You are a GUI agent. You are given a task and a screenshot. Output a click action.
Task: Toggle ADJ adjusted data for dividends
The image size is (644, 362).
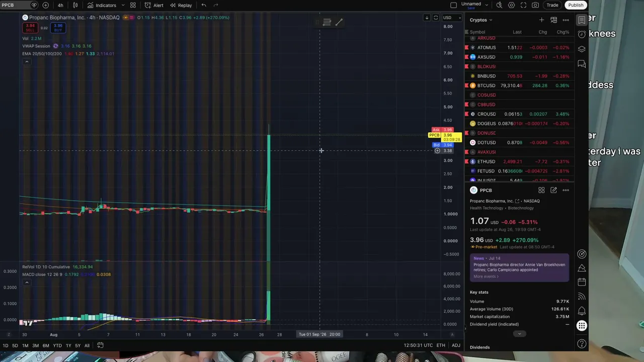456,345
